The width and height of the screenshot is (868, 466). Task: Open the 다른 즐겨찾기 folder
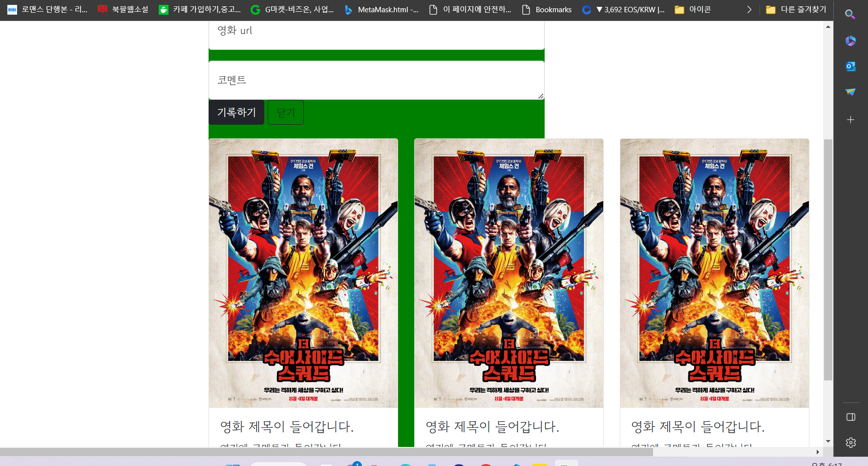796,9
